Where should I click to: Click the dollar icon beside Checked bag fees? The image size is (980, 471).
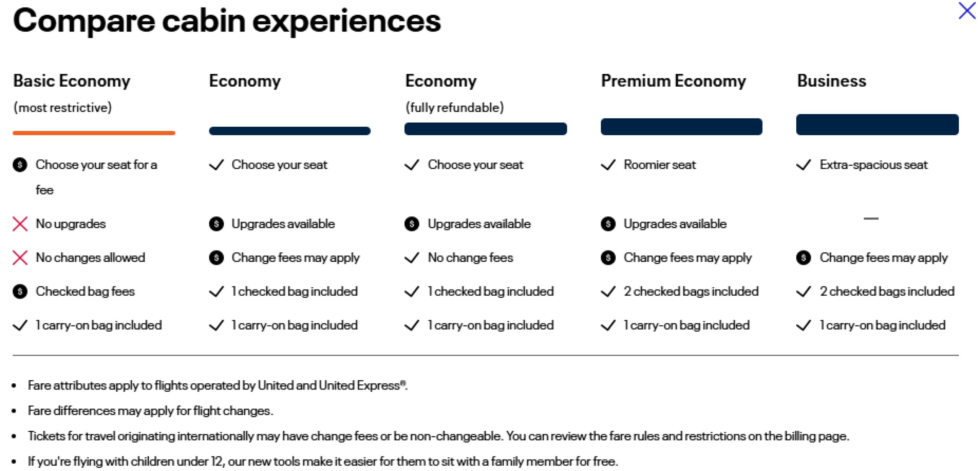point(20,292)
